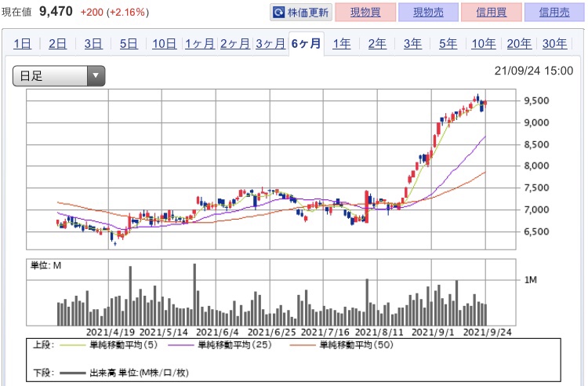Click the current price 9,470
588x386 pixels.
click(56, 11)
